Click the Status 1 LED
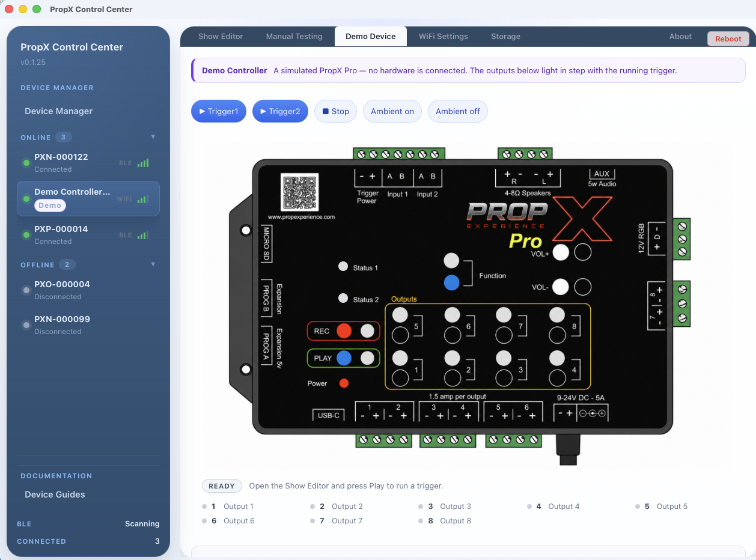756x560 pixels. pos(343,266)
